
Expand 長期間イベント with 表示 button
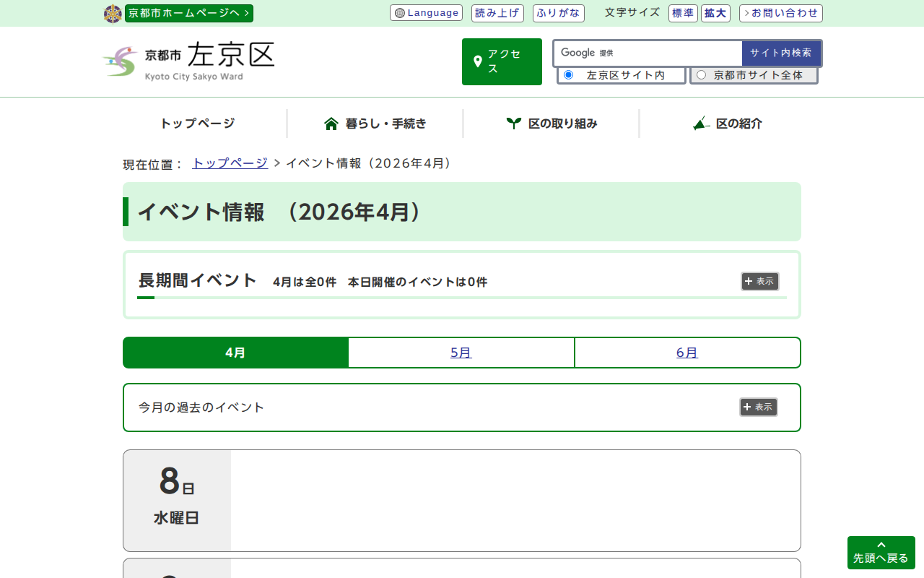click(x=759, y=281)
